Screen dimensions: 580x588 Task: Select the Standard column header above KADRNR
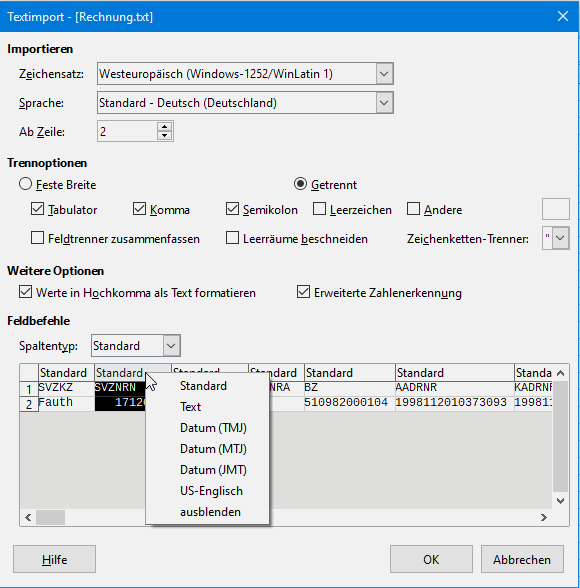(533, 373)
